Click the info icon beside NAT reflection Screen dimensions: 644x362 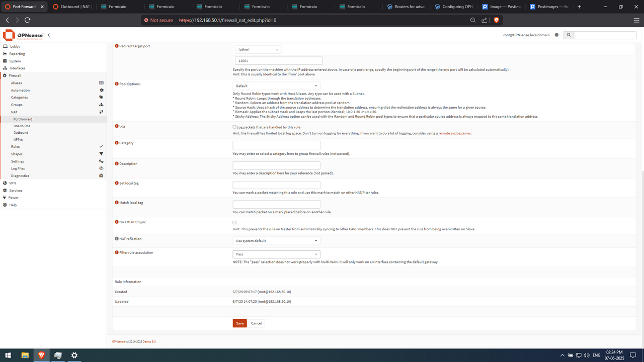click(117, 239)
